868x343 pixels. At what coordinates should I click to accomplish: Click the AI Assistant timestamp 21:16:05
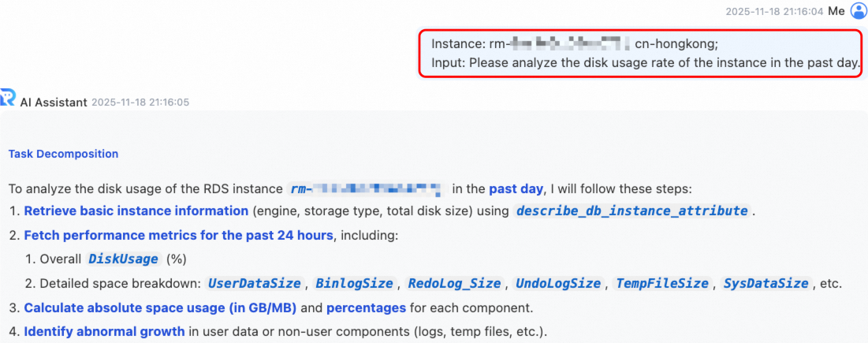pyautogui.click(x=140, y=103)
